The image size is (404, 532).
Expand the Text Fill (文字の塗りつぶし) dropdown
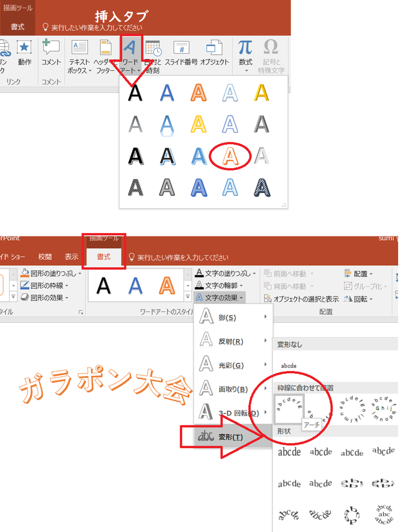pos(225,273)
